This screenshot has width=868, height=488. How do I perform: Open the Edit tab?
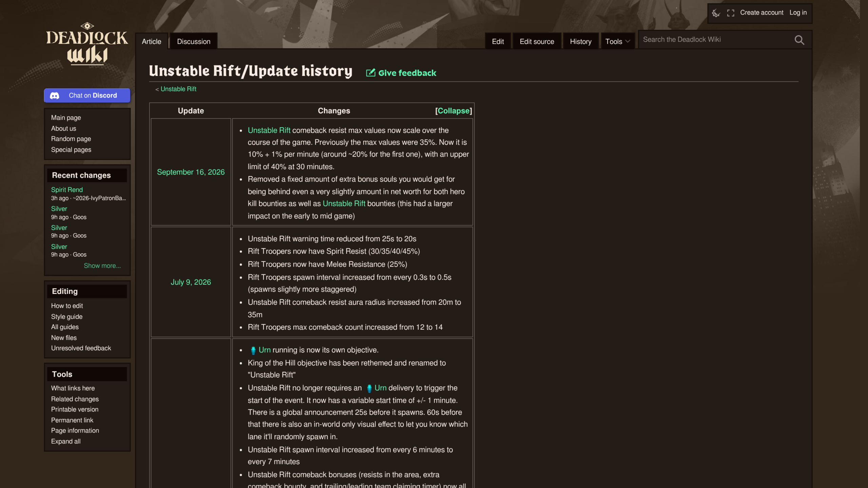pyautogui.click(x=498, y=41)
